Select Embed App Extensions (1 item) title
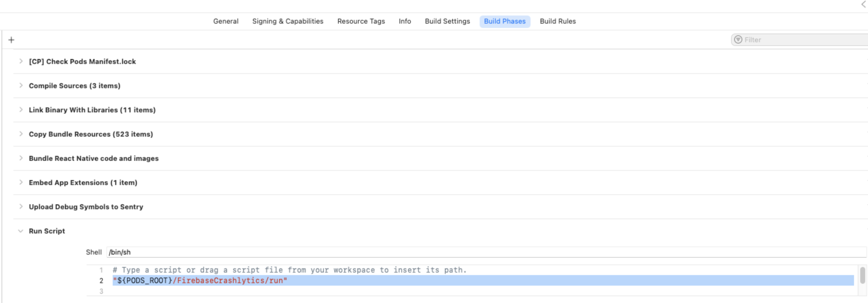This screenshot has width=868, height=303. [83, 183]
